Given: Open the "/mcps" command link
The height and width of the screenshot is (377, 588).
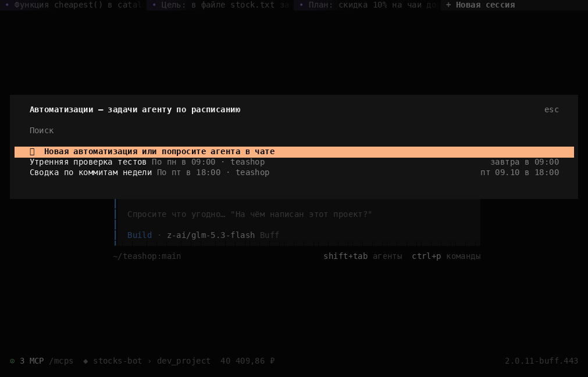Looking at the screenshot, I should point(61,361).
